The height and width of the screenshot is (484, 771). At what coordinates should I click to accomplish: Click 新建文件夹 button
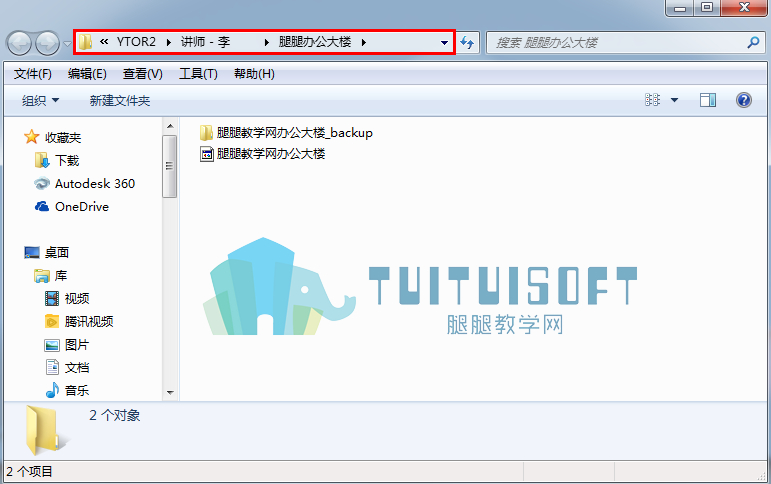(x=119, y=100)
